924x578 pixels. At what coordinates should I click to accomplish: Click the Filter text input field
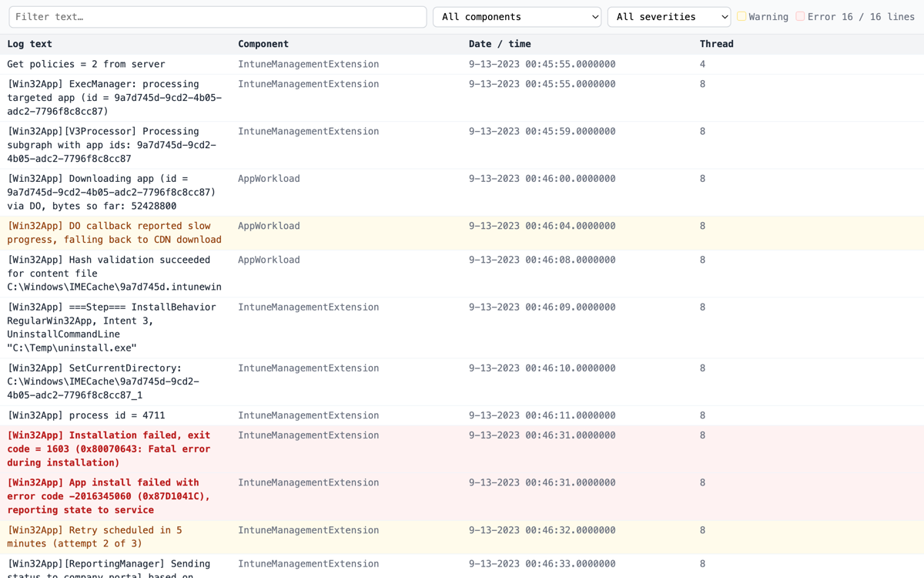point(217,17)
